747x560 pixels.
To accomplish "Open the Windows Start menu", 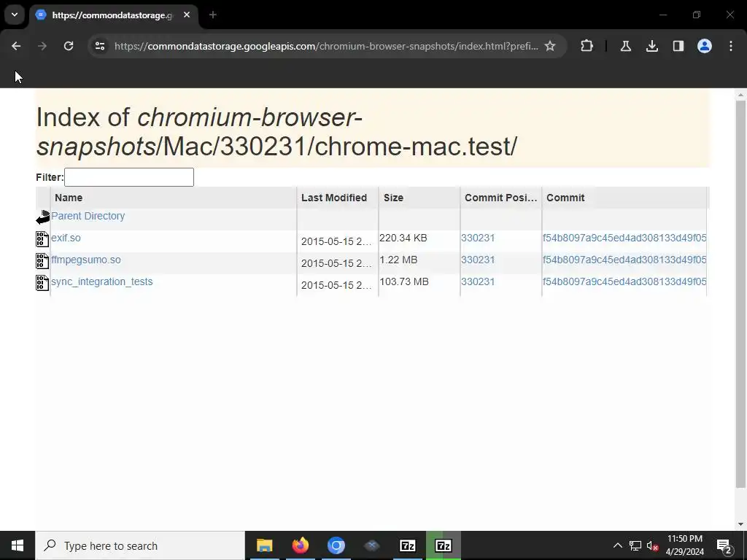I will [x=18, y=545].
